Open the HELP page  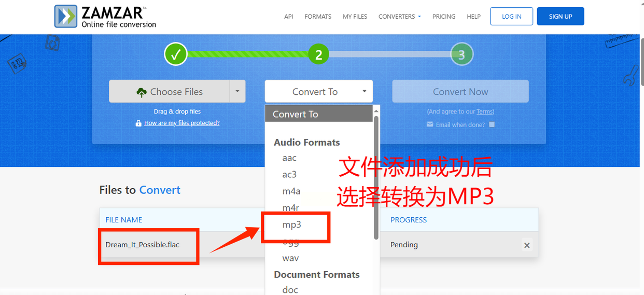(473, 17)
